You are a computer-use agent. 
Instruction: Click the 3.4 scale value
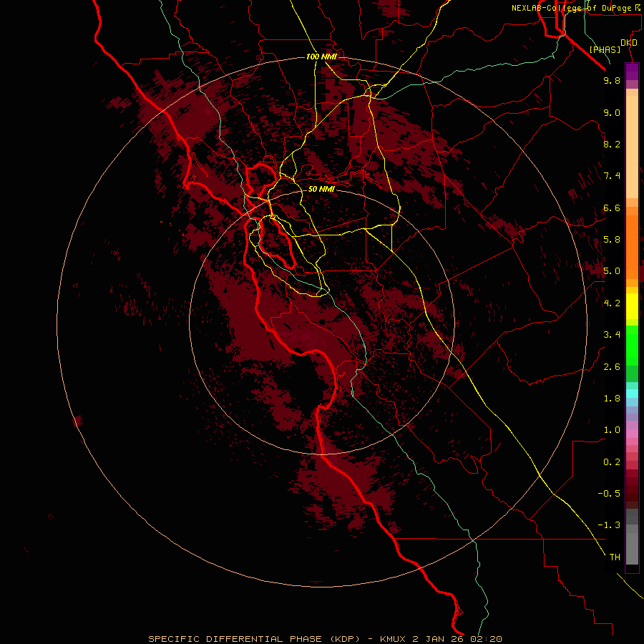pos(612,335)
